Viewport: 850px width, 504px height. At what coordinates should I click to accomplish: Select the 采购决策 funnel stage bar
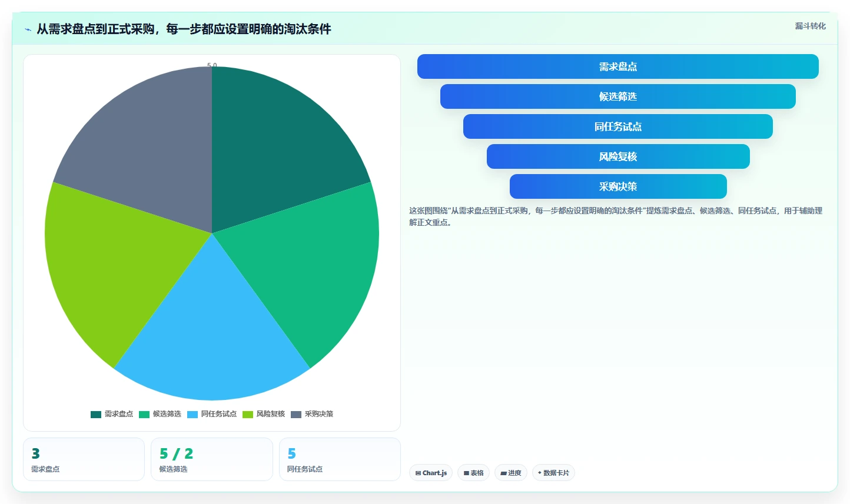tap(617, 186)
